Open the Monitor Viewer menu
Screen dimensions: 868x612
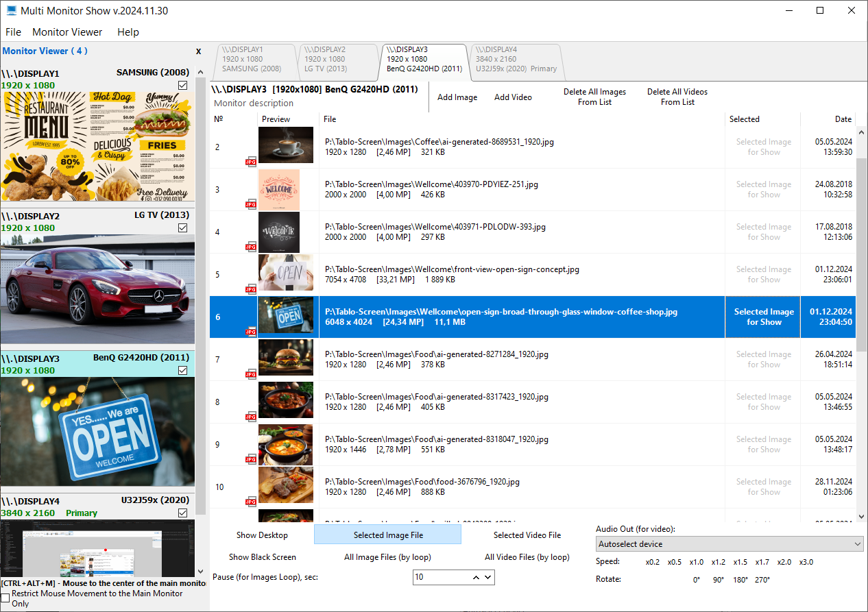(x=67, y=32)
